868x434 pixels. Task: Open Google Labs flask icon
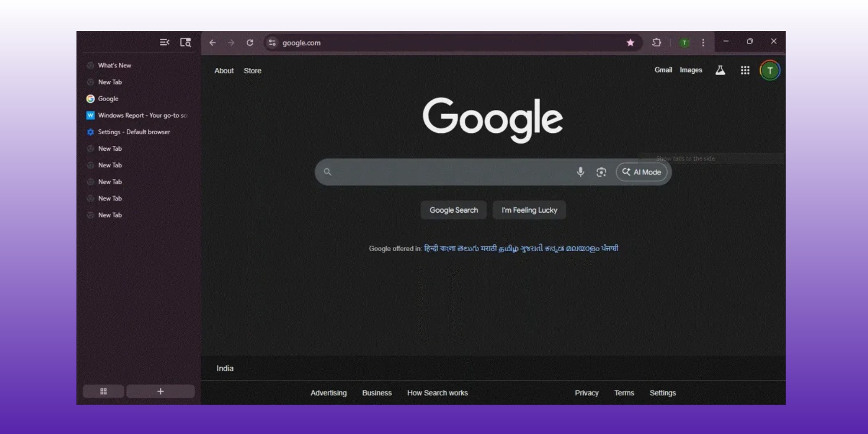[720, 70]
